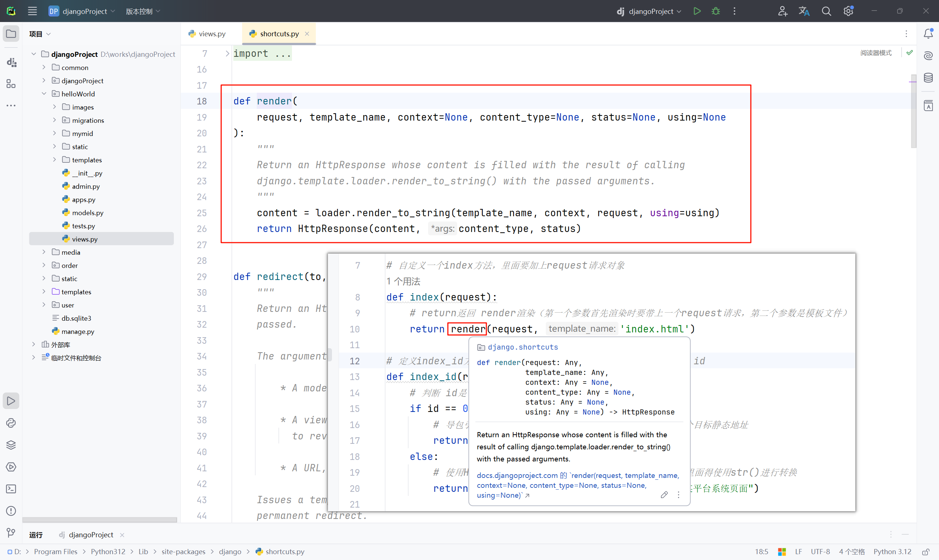The image size is (939, 560).
Task: Open UTF-8 encoding selector
Action: [820, 552]
